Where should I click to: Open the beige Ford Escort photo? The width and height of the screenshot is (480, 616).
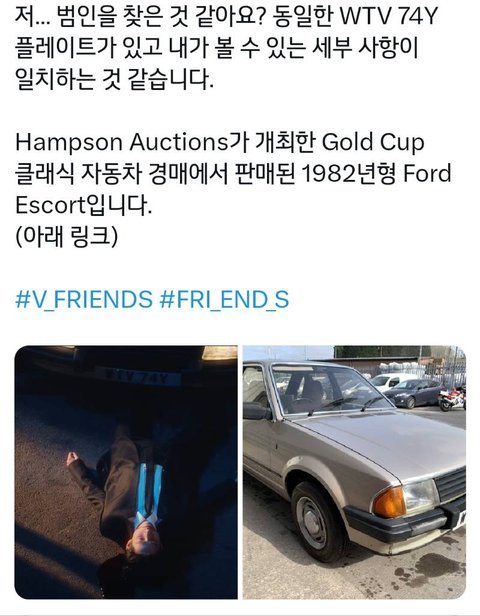click(354, 472)
